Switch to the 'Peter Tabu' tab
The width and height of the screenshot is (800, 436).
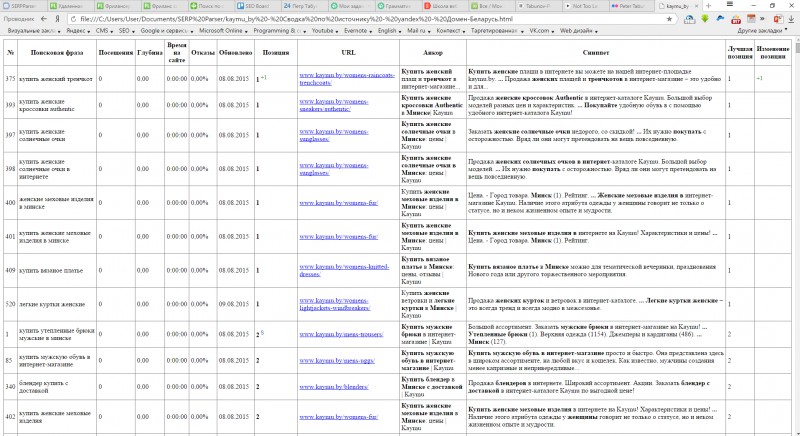pyautogui.click(x=630, y=6)
